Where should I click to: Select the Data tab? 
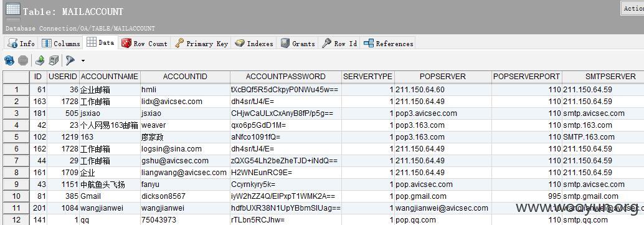pyautogui.click(x=101, y=42)
